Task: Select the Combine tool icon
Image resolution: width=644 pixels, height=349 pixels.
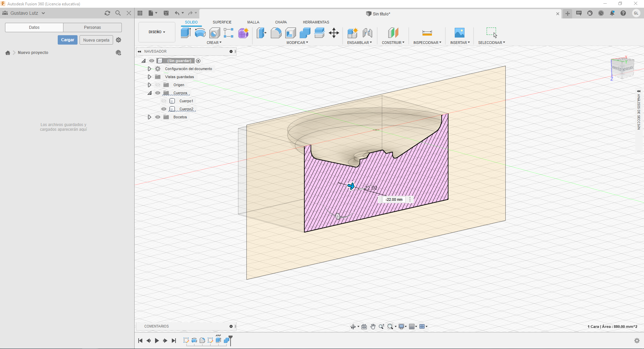Action: click(305, 33)
